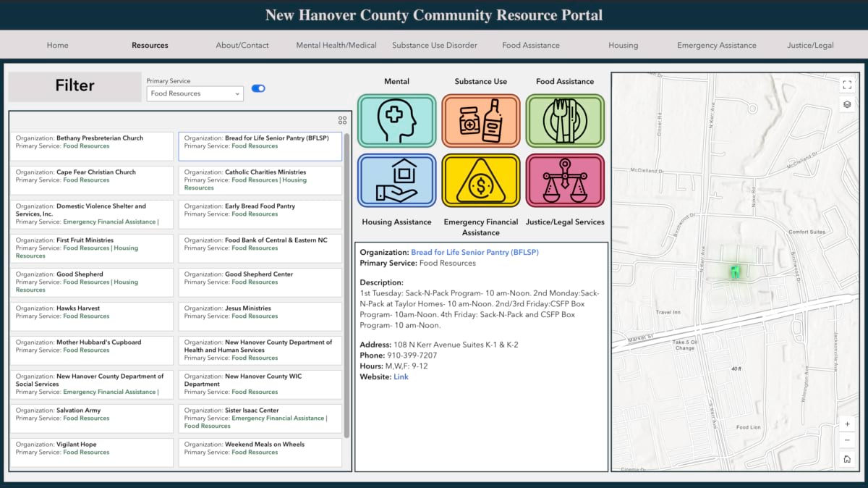This screenshot has height=488, width=868.
Task: Select Early Bread Food Pantry card
Action: click(260, 214)
